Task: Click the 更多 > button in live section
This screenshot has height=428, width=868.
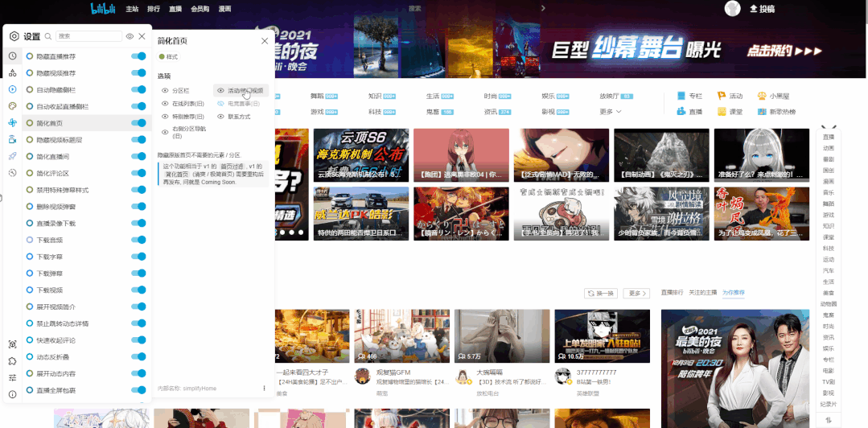Action: pyautogui.click(x=636, y=293)
